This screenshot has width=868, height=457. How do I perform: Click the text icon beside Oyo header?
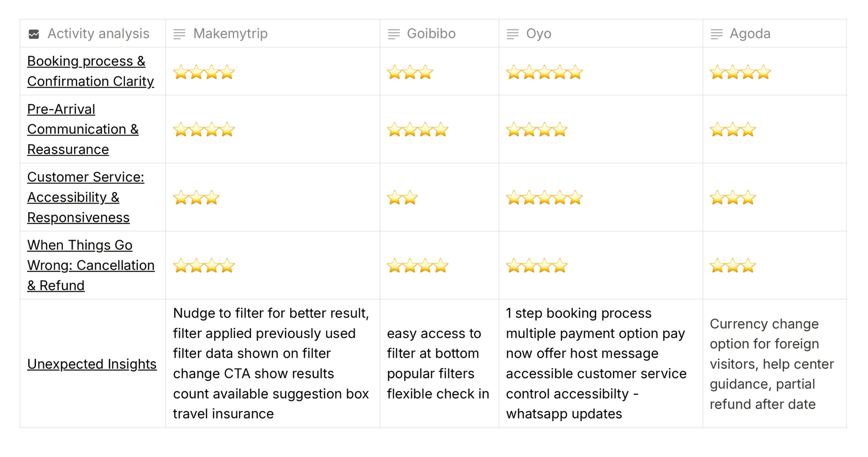pyautogui.click(x=512, y=34)
